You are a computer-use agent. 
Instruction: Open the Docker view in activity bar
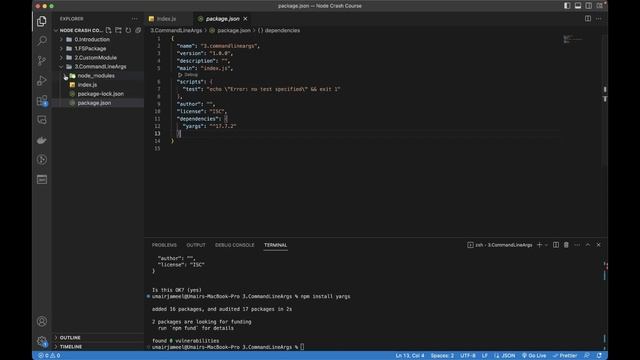click(x=42, y=140)
